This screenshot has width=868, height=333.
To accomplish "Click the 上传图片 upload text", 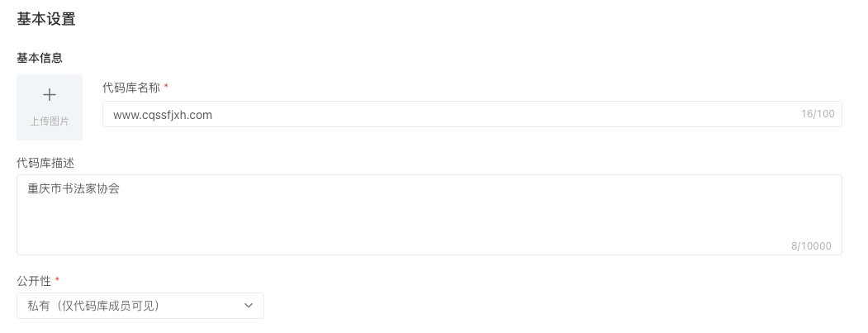I will tap(50, 121).
